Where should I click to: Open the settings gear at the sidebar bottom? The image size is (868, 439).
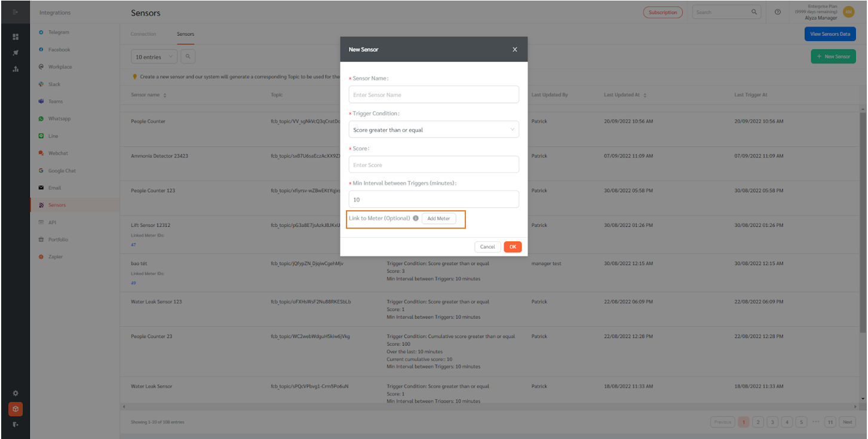(15, 393)
